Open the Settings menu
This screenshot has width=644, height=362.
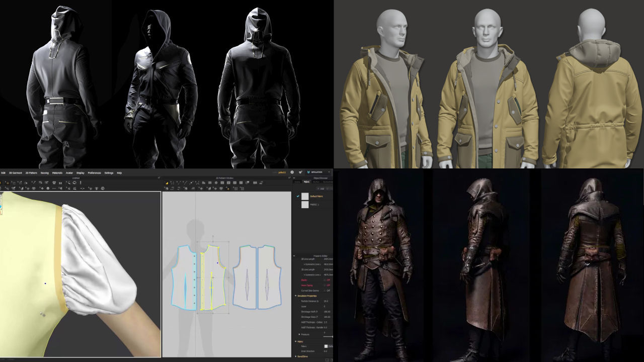109,173
